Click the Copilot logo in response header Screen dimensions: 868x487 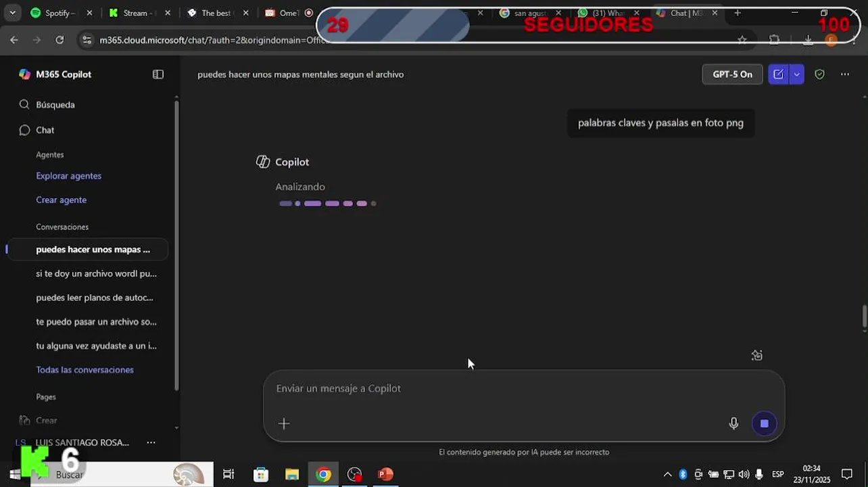point(263,162)
